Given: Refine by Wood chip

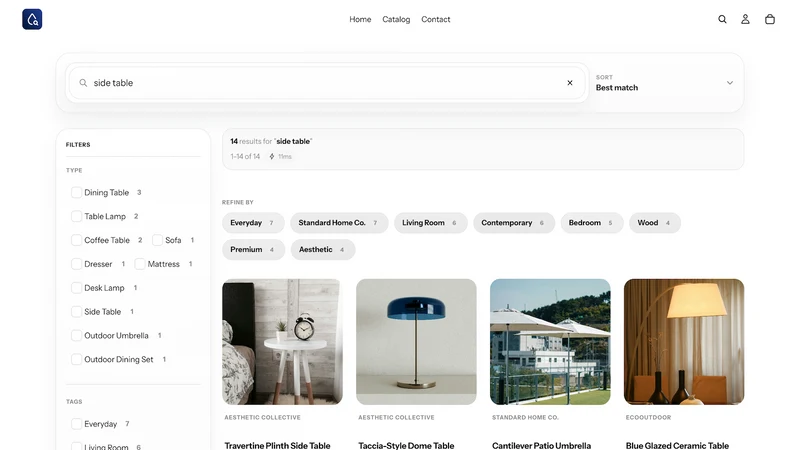Looking at the screenshot, I should tap(655, 223).
